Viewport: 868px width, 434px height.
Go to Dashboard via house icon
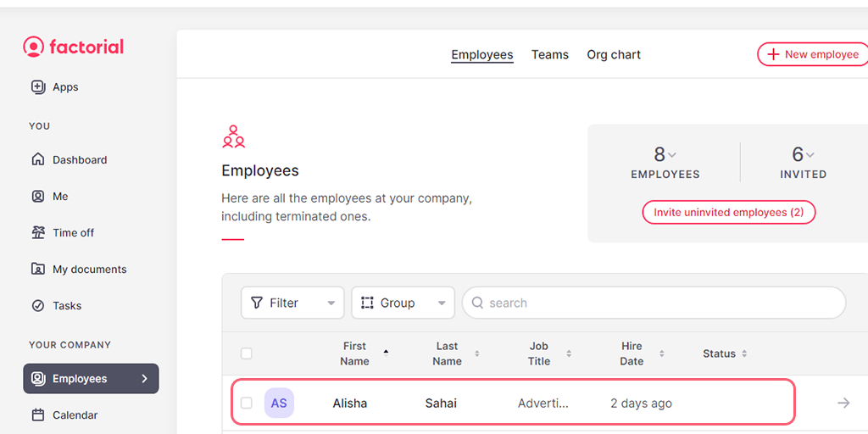38,159
